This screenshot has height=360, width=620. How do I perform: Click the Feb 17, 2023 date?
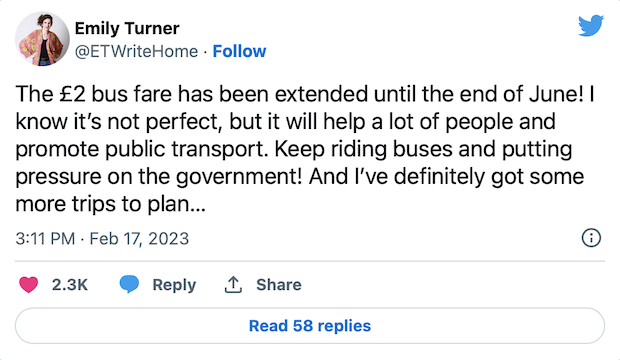click(139, 239)
